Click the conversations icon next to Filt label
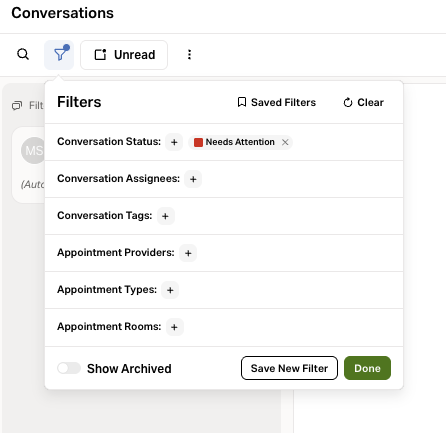Image resolution: width=446 pixels, height=433 pixels. pyautogui.click(x=17, y=106)
